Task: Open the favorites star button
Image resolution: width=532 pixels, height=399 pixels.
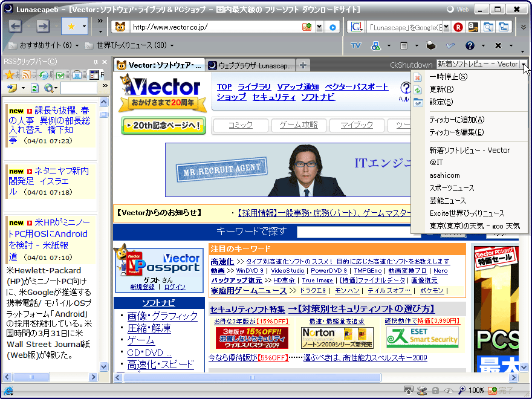Action: coord(70,26)
